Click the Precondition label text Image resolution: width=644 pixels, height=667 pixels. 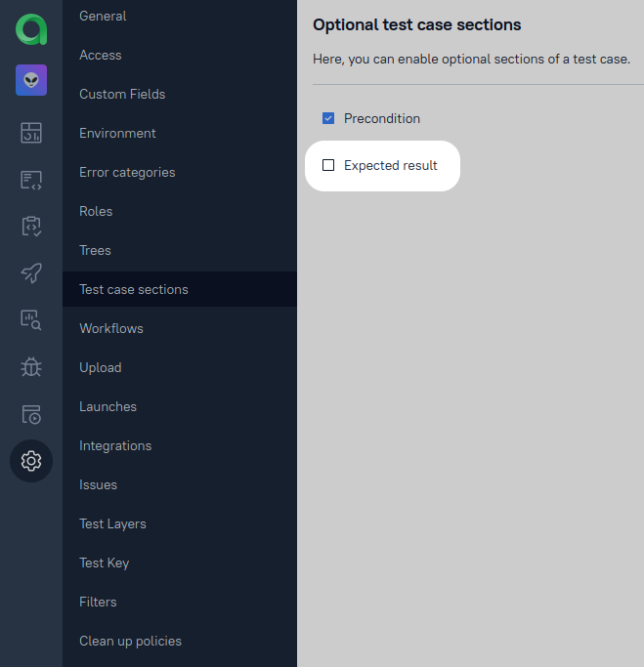pos(382,118)
